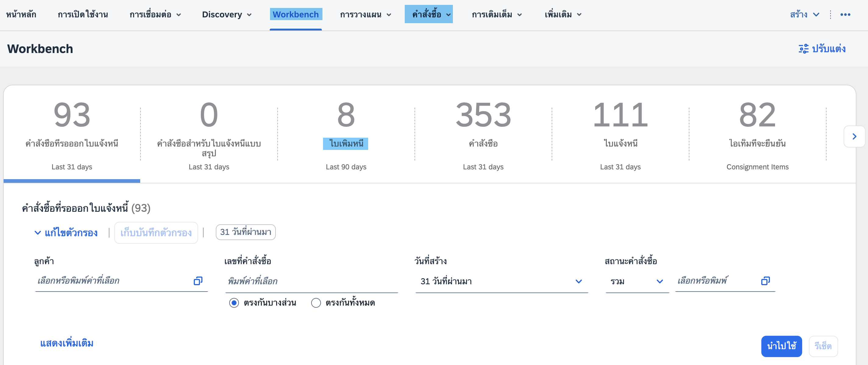
Task: Open the รวม status dropdown
Action: pyautogui.click(x=660, y=282)
